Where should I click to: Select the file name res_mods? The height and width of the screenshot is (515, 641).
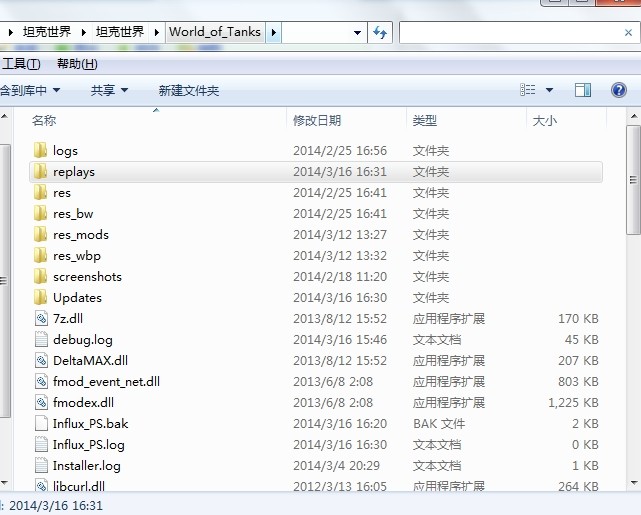(81, 235)
